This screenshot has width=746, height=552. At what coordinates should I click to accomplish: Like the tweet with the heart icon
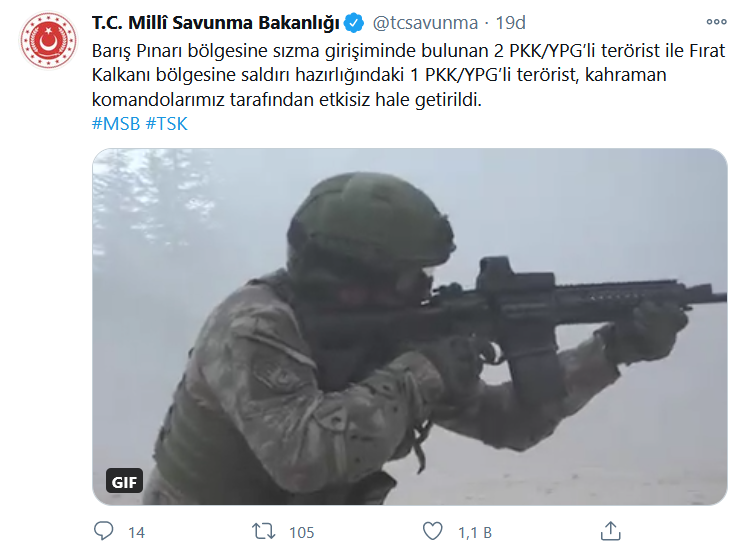432,531
